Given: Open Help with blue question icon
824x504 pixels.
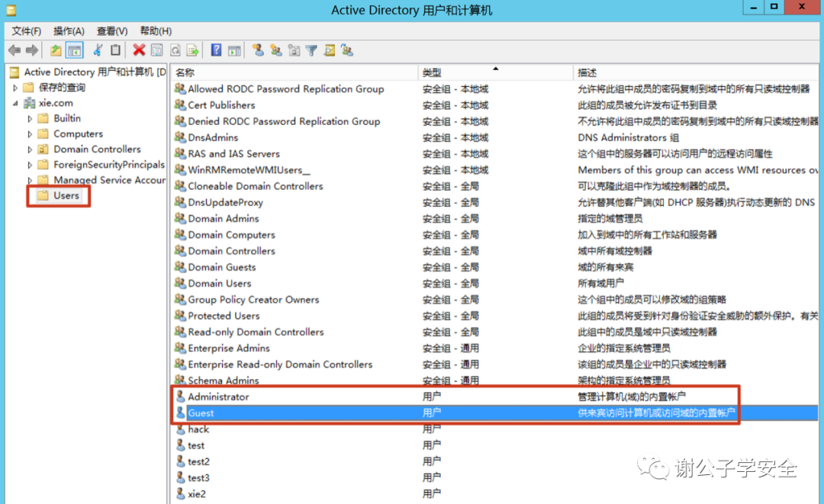Looking at the screenshot, I should [x=216, y=50].
